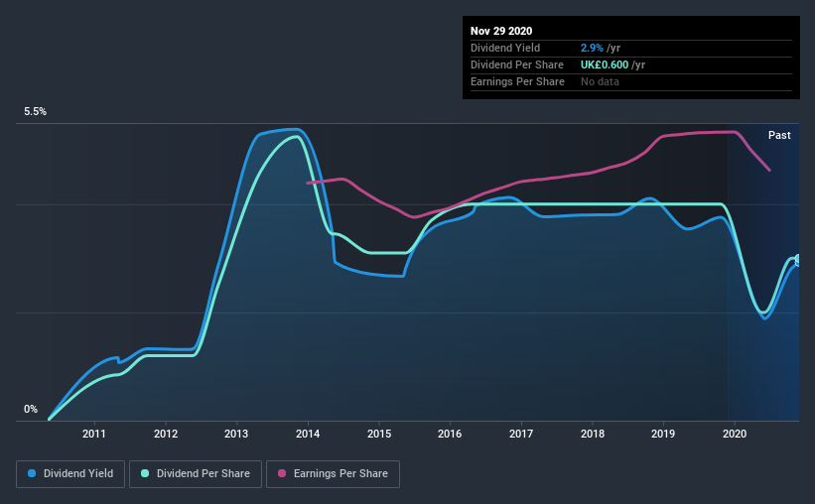Click the 2.9% dividend yield value
The image size is (815, 504).
[592, 48]
